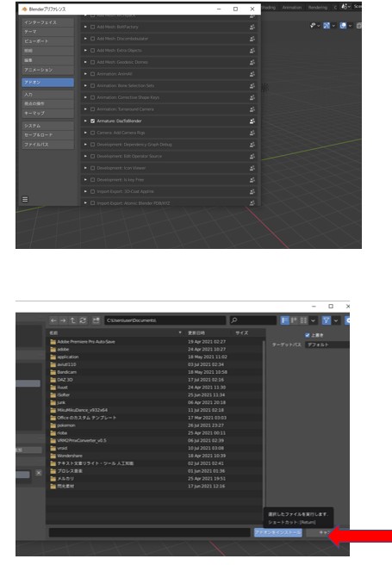
Task: Click the file path field showing Documents
Action: tap(165, 320)
